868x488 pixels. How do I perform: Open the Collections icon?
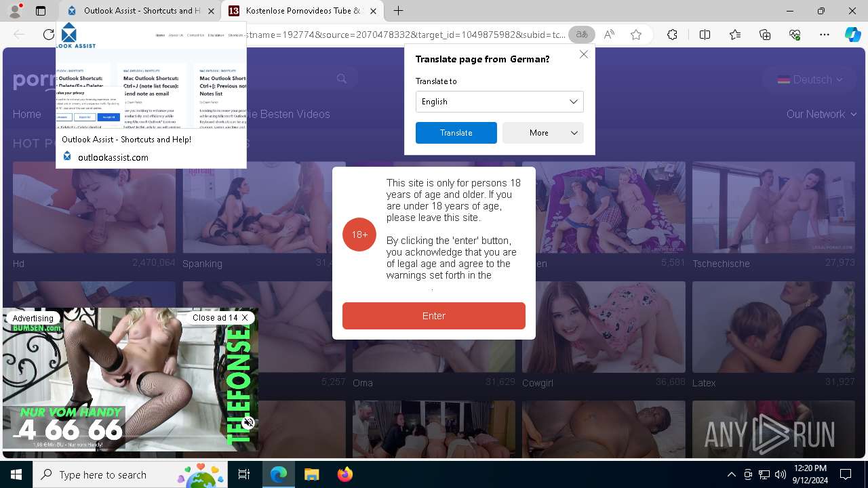[x=765, y=35]
